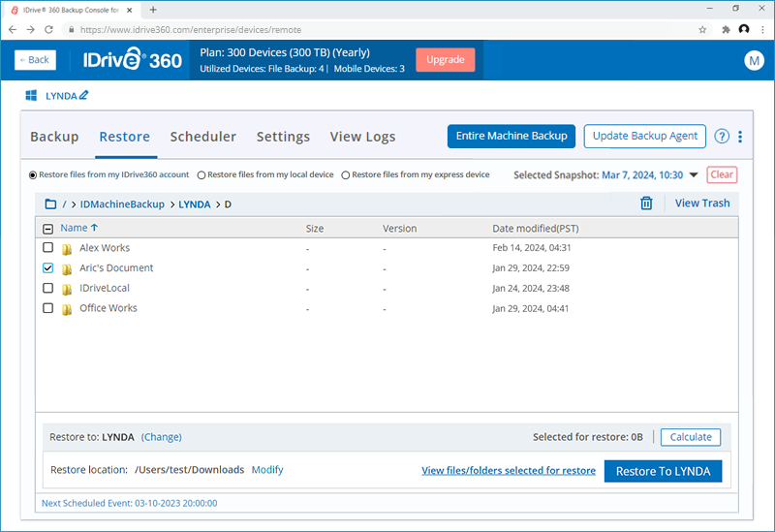775x532 pixels.
Task: Toggle the select-all checkbox in header
Action: pos(48,229)
